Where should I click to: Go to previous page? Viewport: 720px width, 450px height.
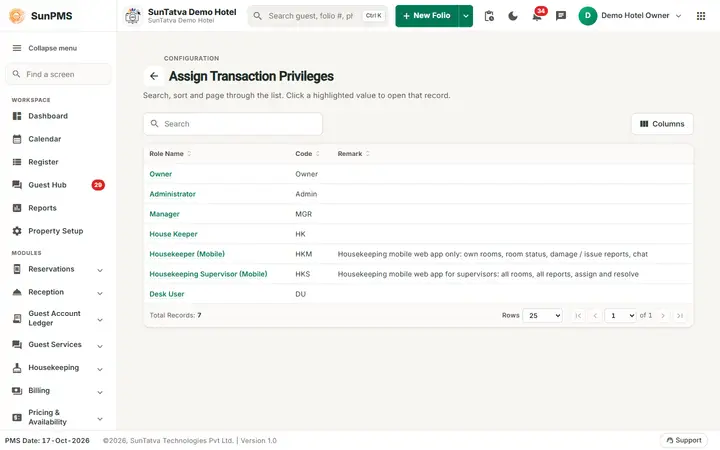click(595, 315)
